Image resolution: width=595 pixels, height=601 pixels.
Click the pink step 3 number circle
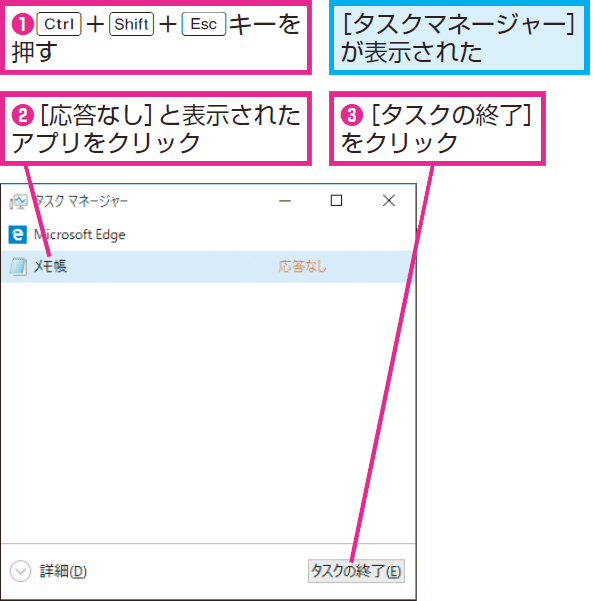coord(352,115)
